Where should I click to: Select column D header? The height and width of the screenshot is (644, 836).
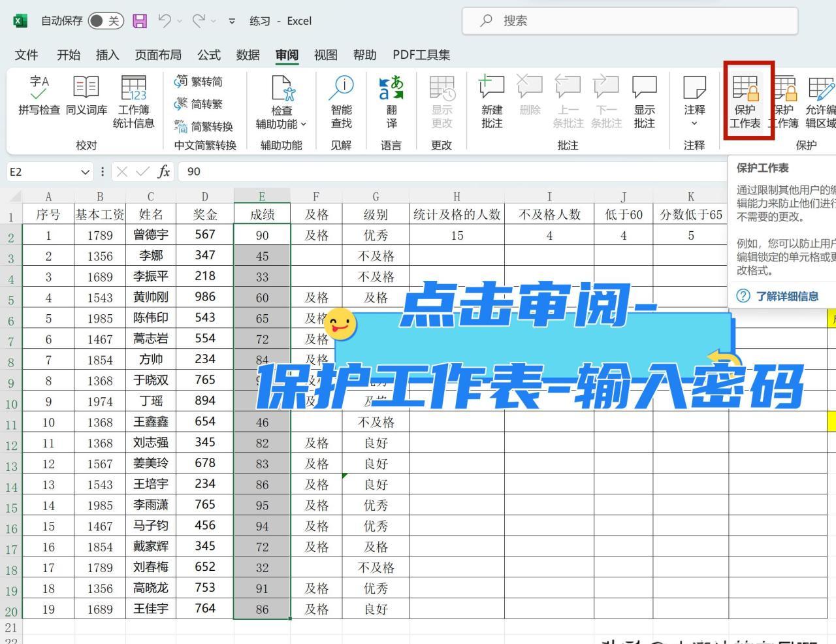click(x=204, y=196)
